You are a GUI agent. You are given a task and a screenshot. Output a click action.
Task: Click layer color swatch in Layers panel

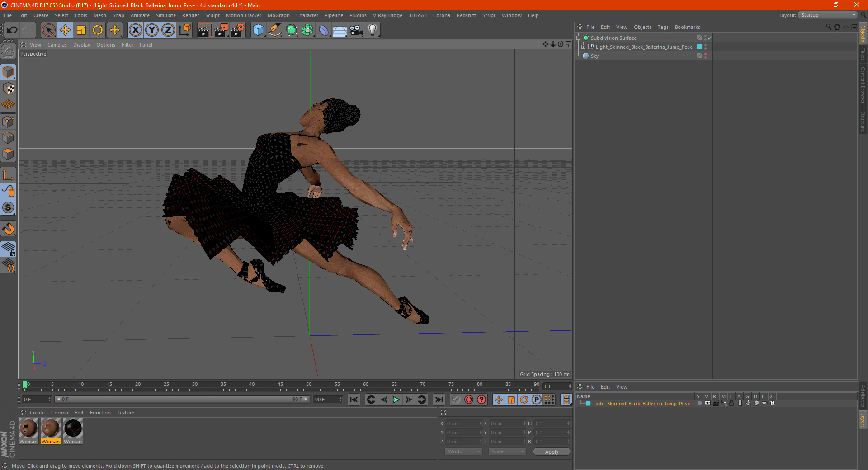pos(588,404)
